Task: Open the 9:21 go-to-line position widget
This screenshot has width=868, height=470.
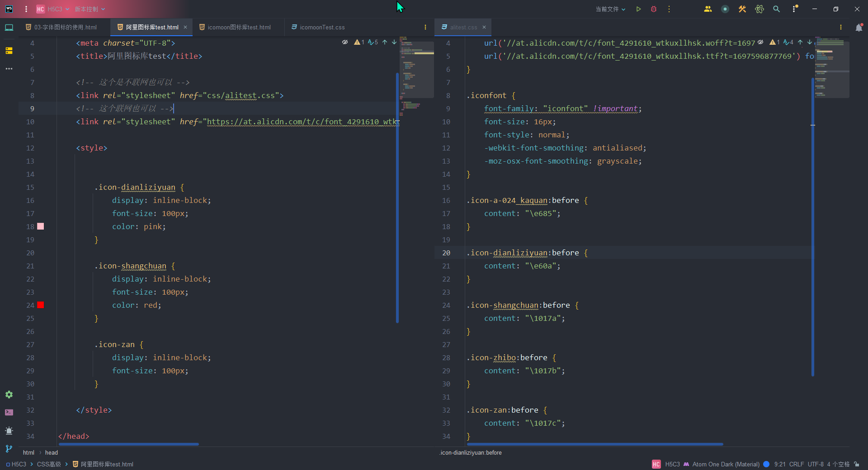Action: pyautogui.click(x=779, y=464)
